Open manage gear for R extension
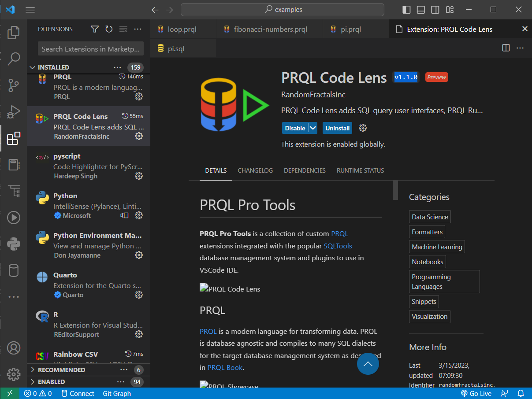The height and width of the screenshot is (399, 532). tap(139, 335)
